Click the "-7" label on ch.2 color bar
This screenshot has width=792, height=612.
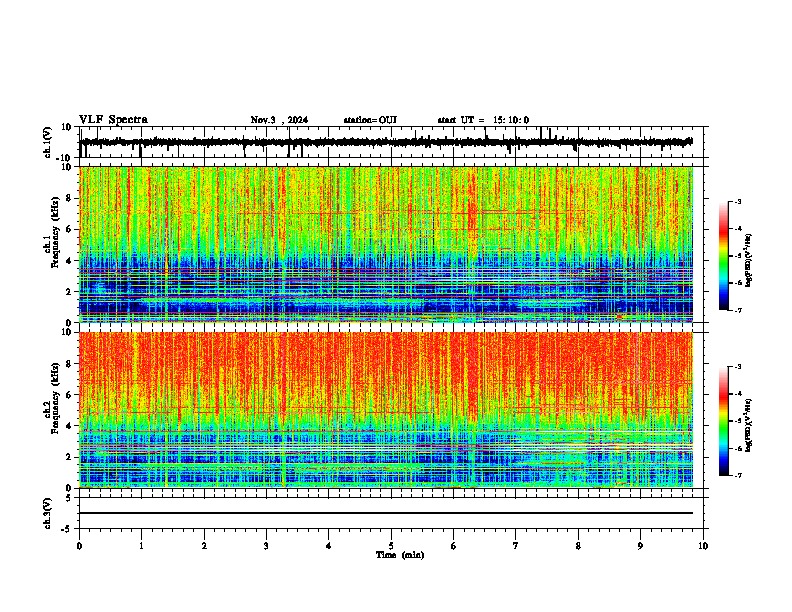pyautogui.click(x=737, y=475)
